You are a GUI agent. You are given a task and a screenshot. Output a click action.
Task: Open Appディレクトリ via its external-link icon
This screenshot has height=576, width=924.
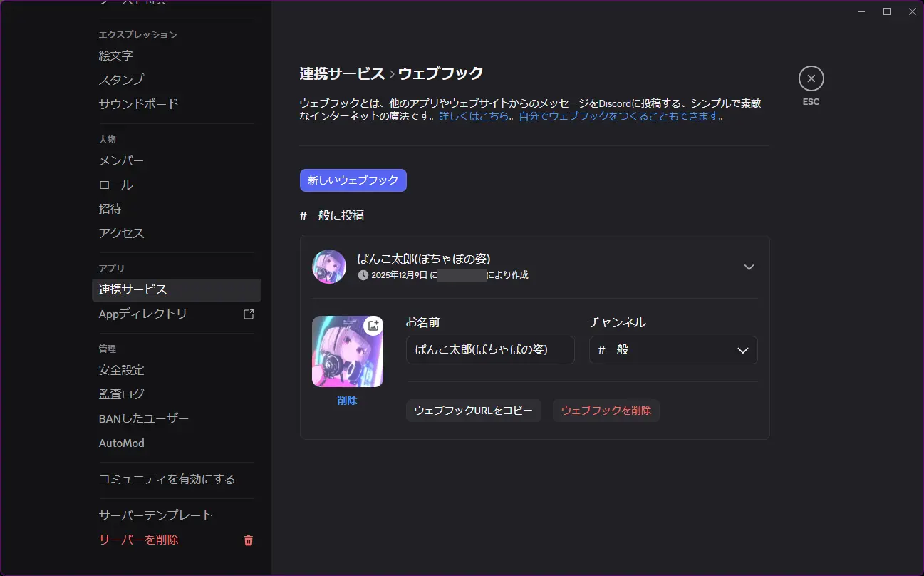(248, 314)
